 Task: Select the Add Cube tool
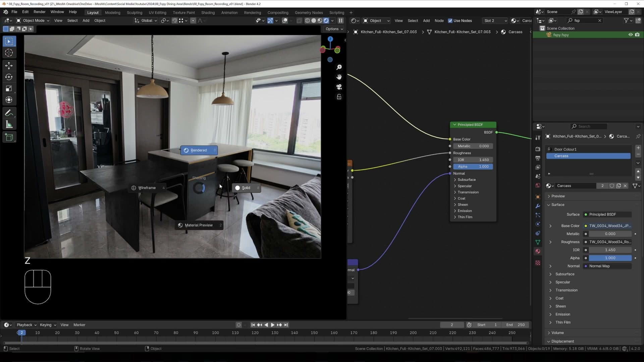(x=9, y=137)
